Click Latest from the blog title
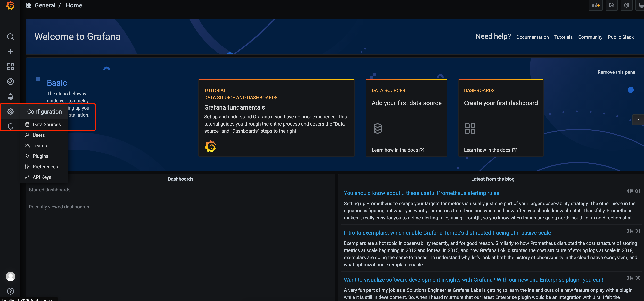This screenshot has width=644, height=301. (492, 179)
